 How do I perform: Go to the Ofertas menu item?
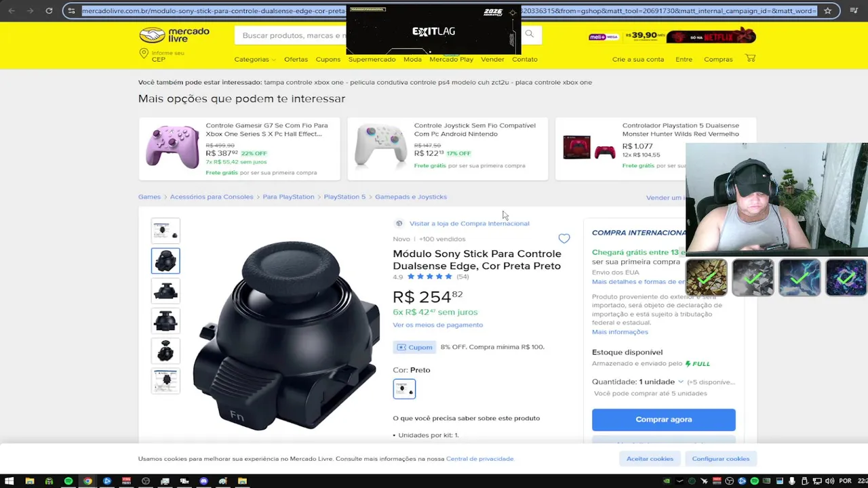(296, 59)
